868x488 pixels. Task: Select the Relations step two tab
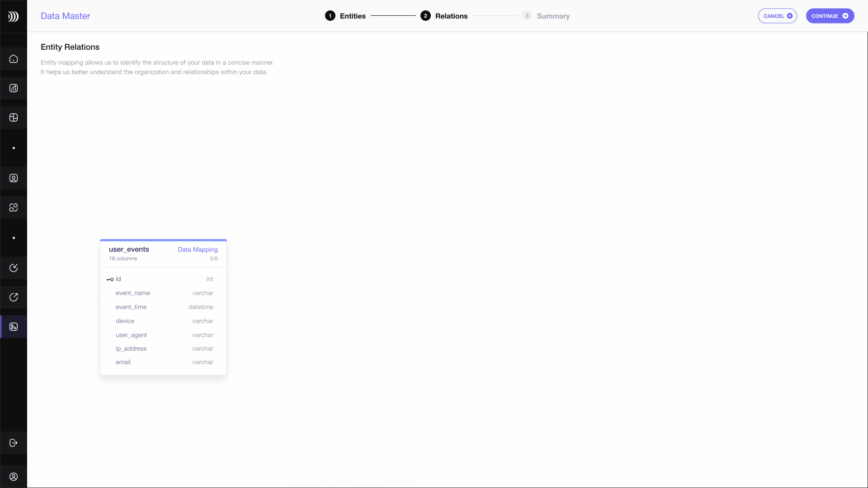point(444,16)
